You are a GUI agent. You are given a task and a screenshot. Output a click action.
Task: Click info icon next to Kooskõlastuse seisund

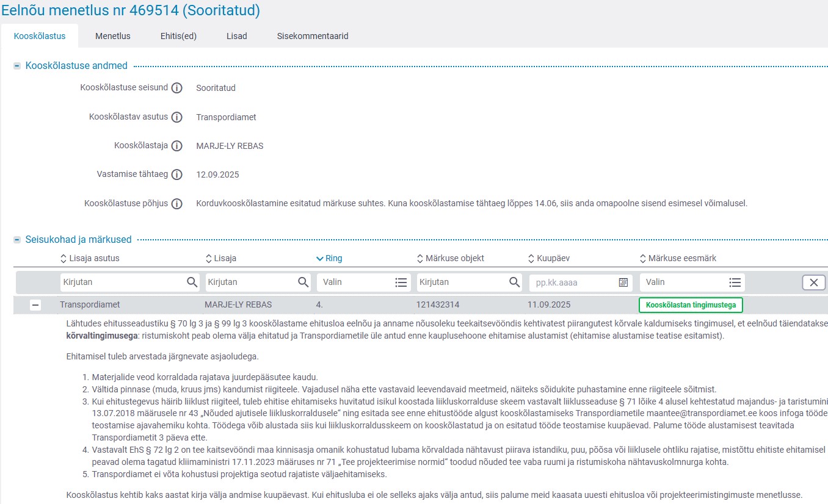(x=176, y=88)
